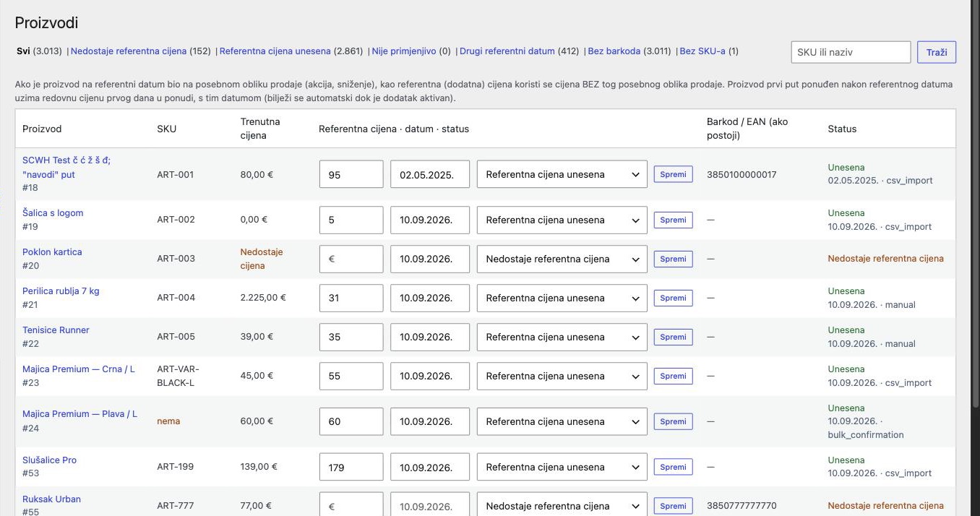Filter by Nedostaje referentna cijena
The image size is (980, 516).
(129, 51)
